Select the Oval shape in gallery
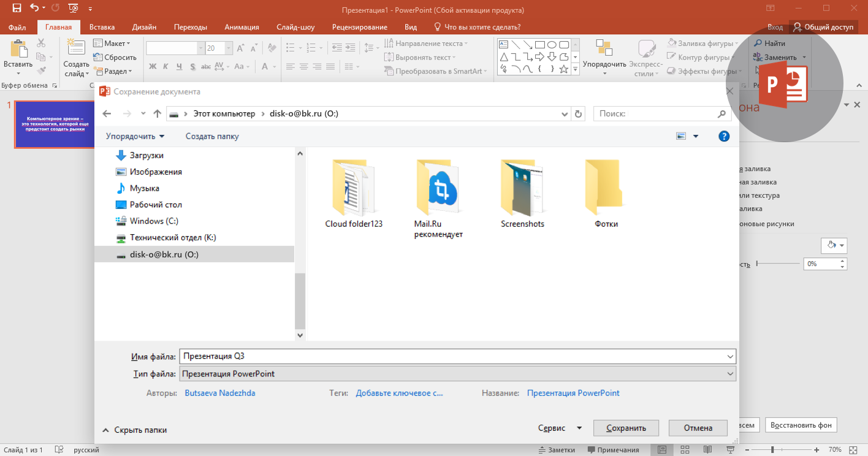This screenshot has height=456, width=868. coord(552,45)
